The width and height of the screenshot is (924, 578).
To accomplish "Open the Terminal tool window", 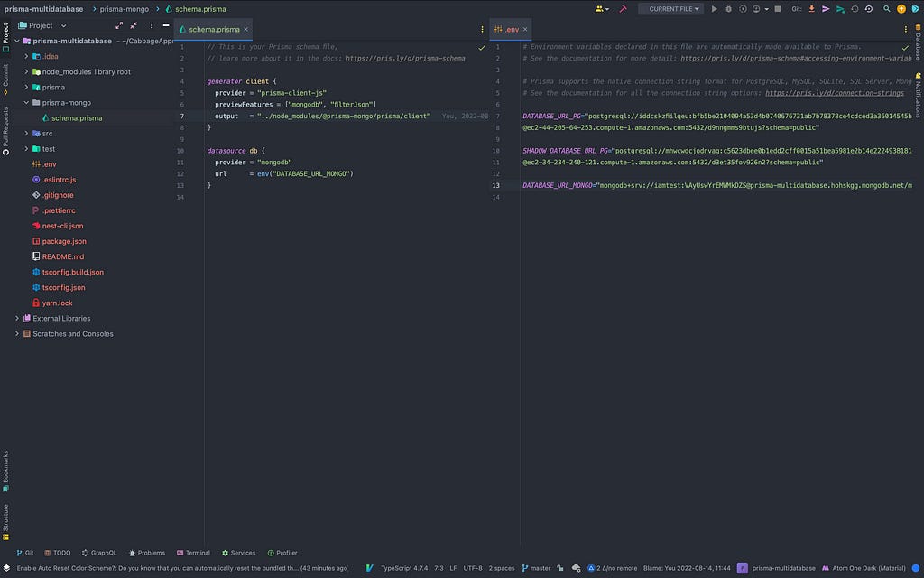I will [192, 553].
